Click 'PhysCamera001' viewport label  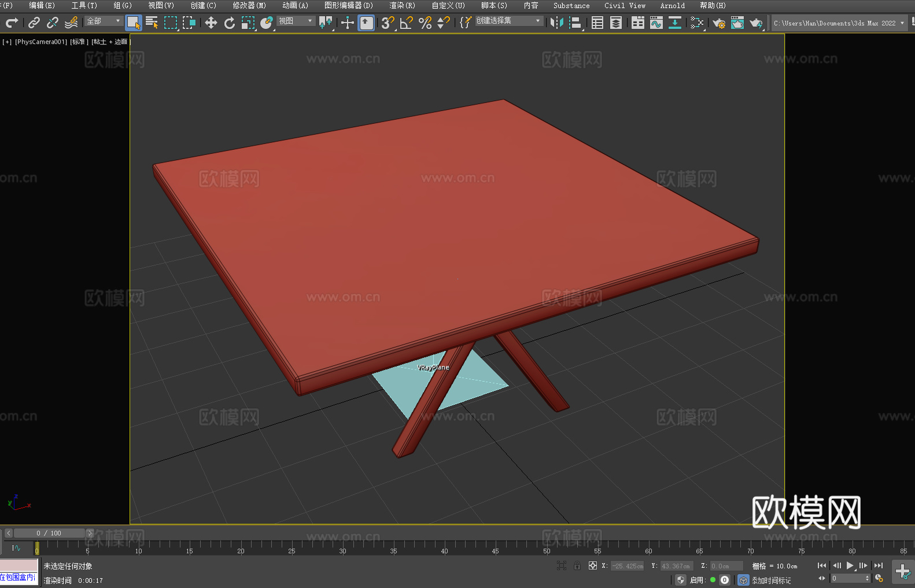tap(40, 42)
